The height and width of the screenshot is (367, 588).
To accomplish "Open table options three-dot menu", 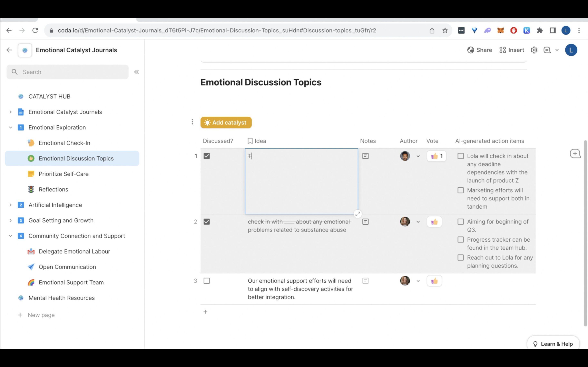I will click(192, 122).
